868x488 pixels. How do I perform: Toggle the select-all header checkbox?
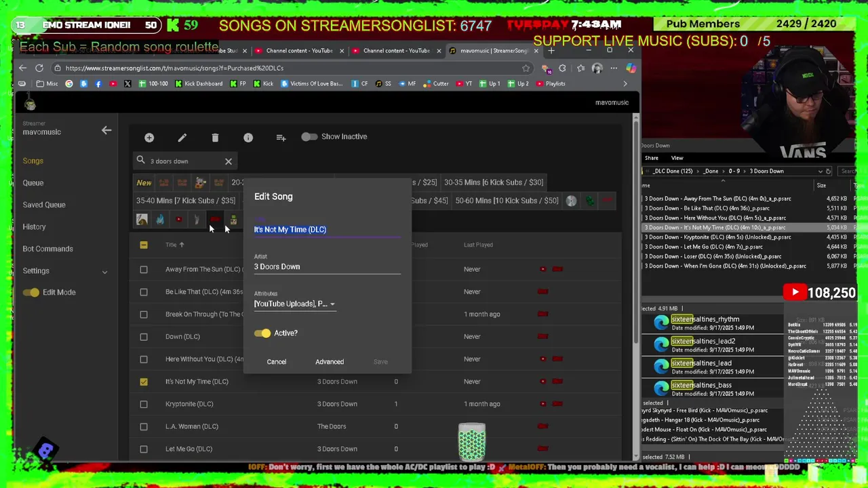click(x=144, y=245)
